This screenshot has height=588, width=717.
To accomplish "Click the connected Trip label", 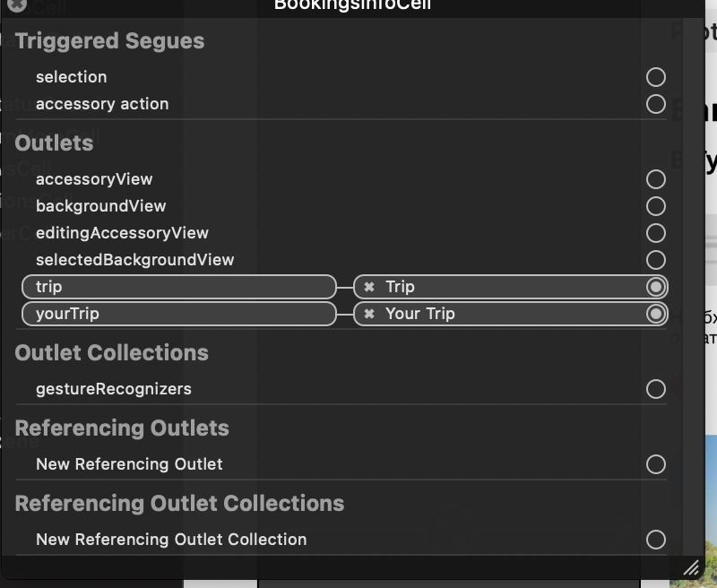I will (400, 287).
